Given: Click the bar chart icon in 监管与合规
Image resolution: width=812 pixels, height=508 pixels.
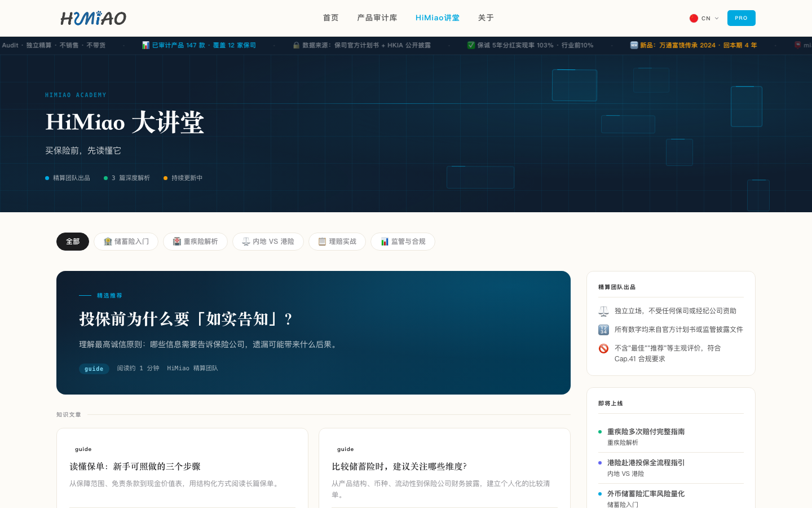Looking at the screenshot, I should point(385,242).
